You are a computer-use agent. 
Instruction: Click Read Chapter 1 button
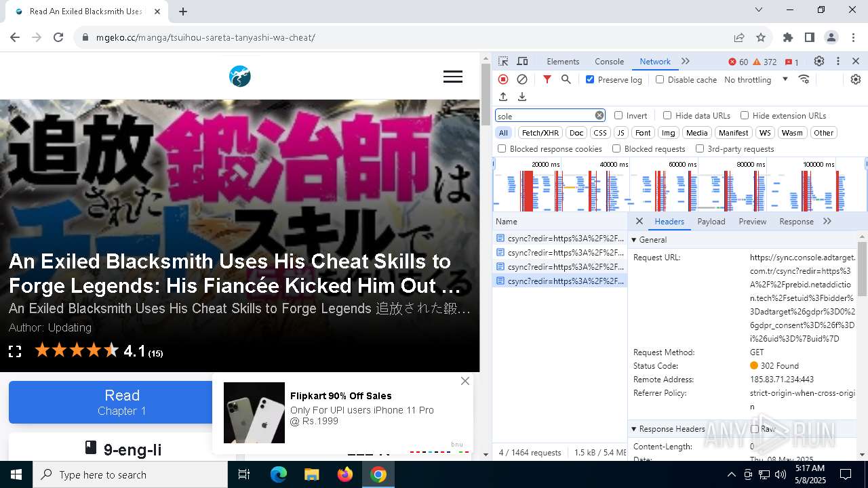(122, 402)
